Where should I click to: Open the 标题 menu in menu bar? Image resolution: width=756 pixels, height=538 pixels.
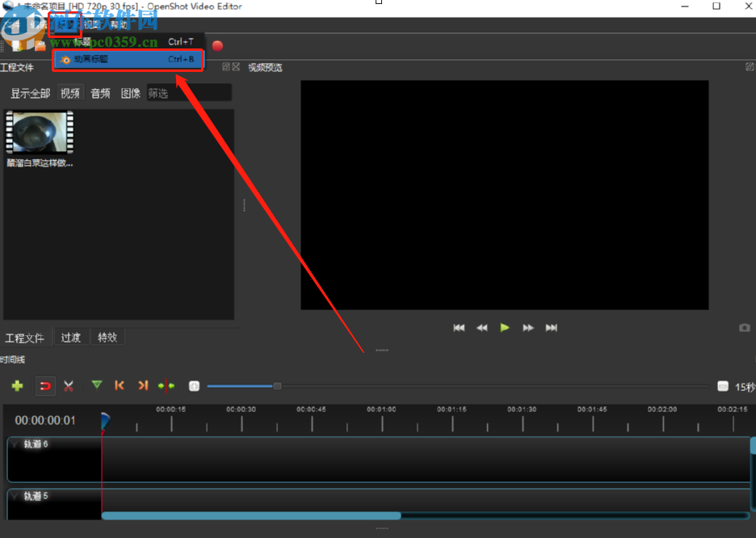(x=65, y=24)
